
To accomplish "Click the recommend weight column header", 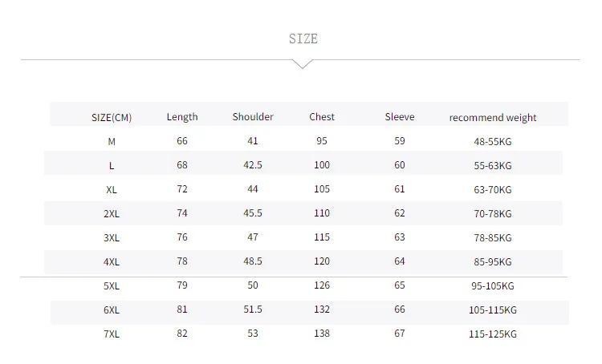I will pyautogui.click(x=493, y=117).
